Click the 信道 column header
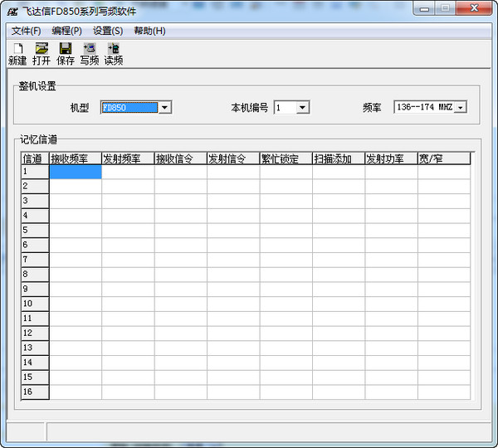The image size is (498, 448). click(35, 158)
